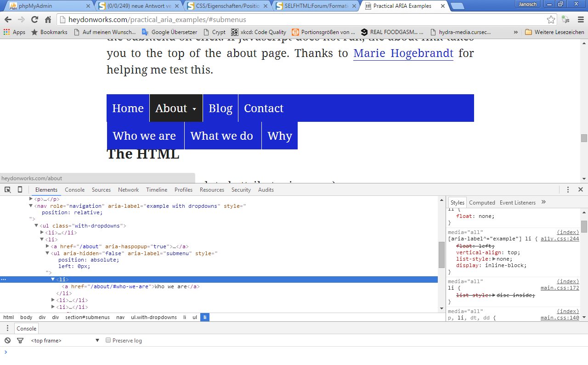Follow the Marie Hogebrandt link

click(x=403, y=53)
